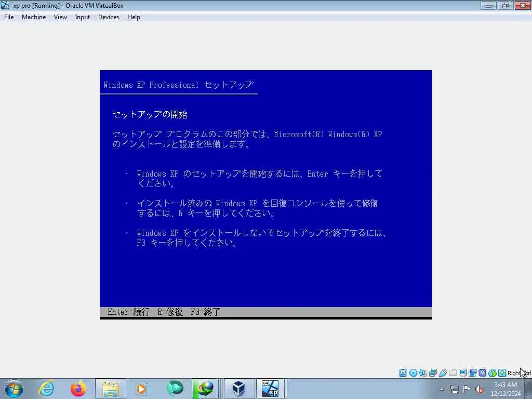Switch to VirtualBox Manager taskbar button
Image resolution: width=532 pixels, height=399 pixels.
(x=239, y=389)
